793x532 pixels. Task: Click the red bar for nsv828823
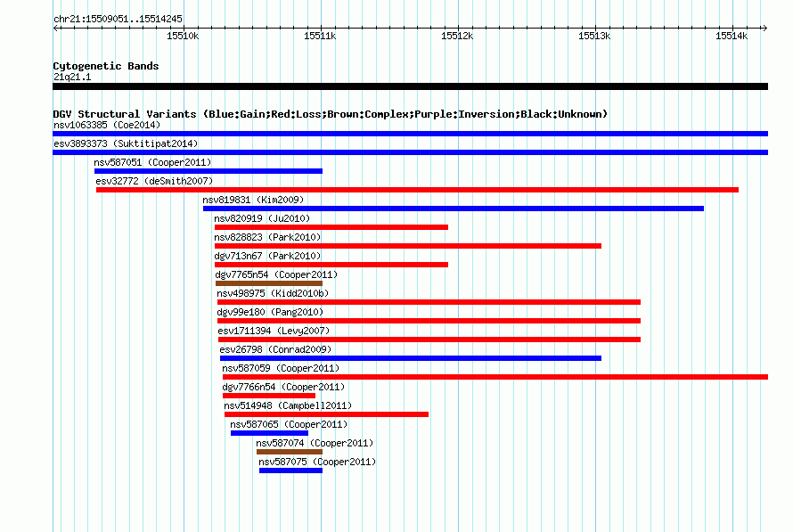[x=407, y=246]
